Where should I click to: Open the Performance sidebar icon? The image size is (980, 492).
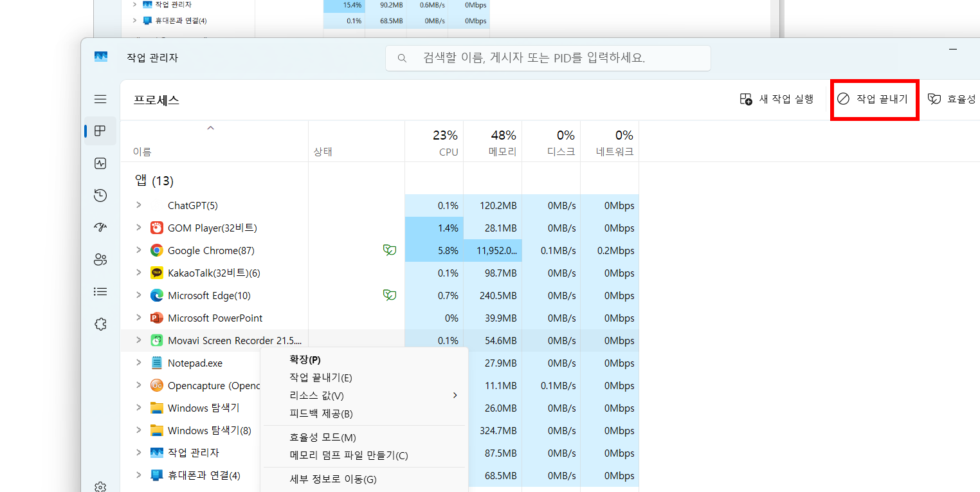point(100,163)
